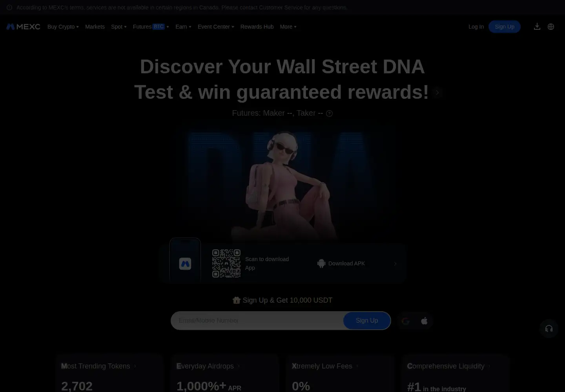Image resolution: width=565 pixels, height=392 pixels.
Task: Click the chevron in Download APK row
Action: (395, 263)
